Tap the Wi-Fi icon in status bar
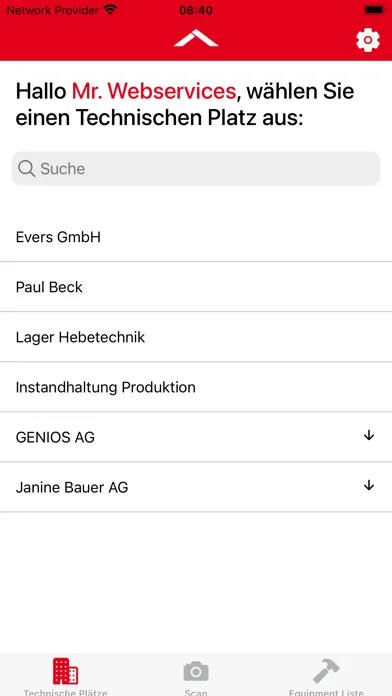Viewport: 392px width, 696px height. pyautogui.click(x=110, y=10)
